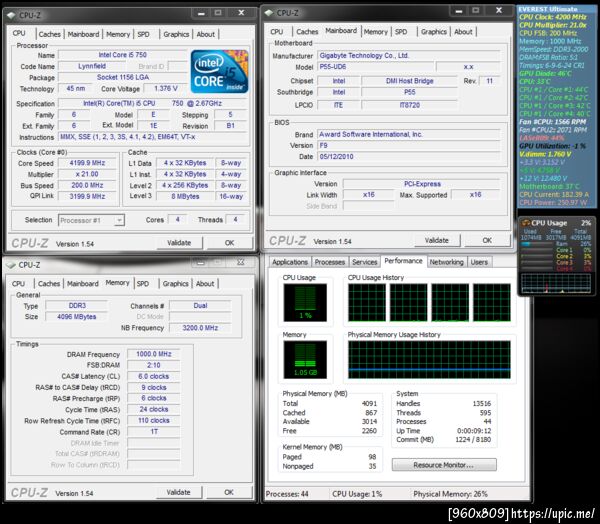This screenshot has width=600, height=524.
Task: Switch to Caches tab in top-left CPU-Z
Action: [x=49, y=34]
